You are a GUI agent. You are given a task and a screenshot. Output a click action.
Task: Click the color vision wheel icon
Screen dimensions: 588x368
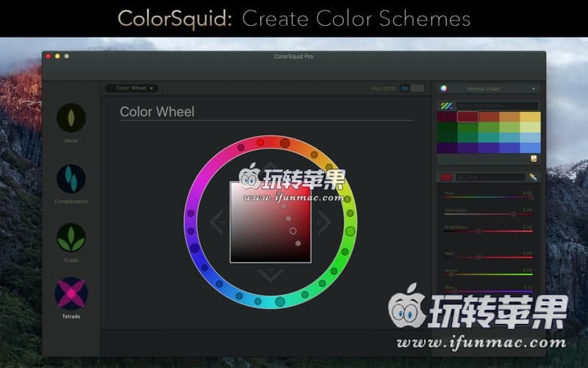coord(444,88)
